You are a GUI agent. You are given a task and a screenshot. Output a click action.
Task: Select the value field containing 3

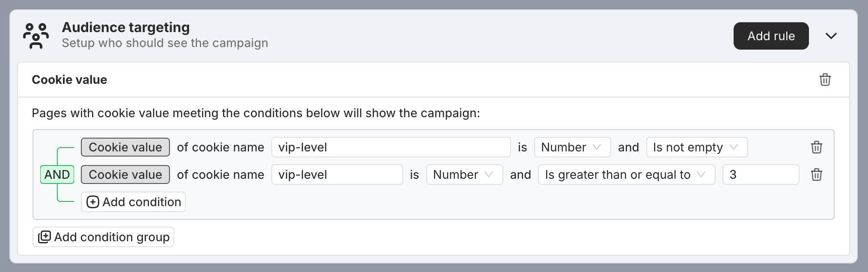(x=761, y=174)
